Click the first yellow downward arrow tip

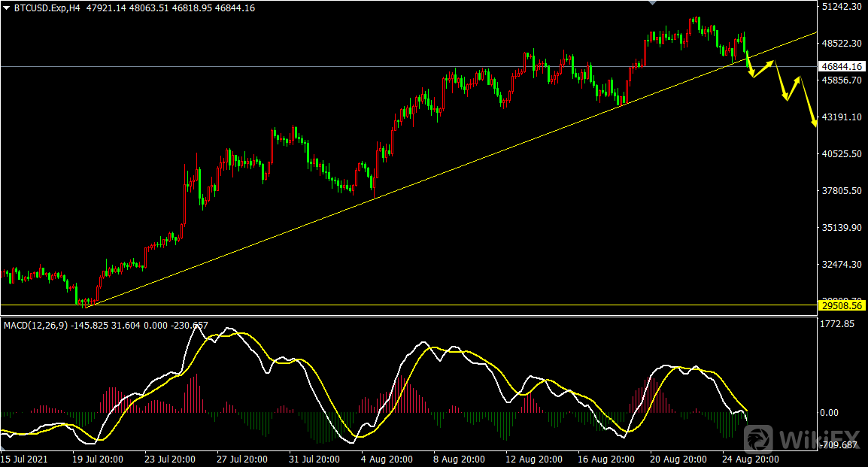click(x=751, y=74)
